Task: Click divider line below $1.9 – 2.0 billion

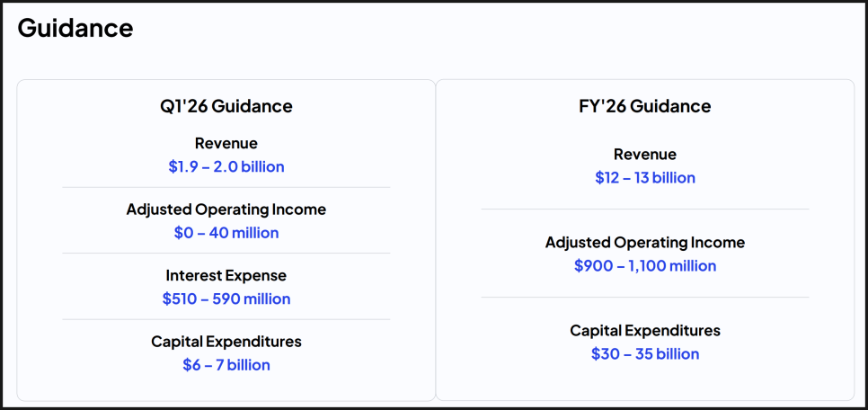Action: click(226, 187)
